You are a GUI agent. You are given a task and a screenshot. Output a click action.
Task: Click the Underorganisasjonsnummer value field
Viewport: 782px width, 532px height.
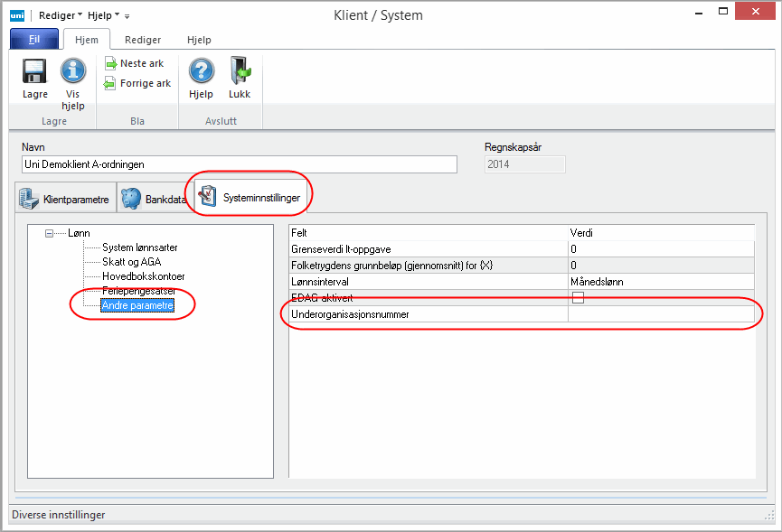660,314
